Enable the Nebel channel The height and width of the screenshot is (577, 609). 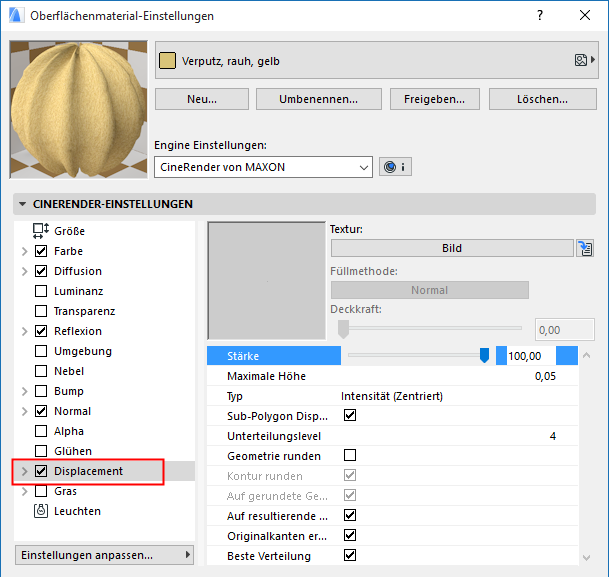(x=41, y=371)
